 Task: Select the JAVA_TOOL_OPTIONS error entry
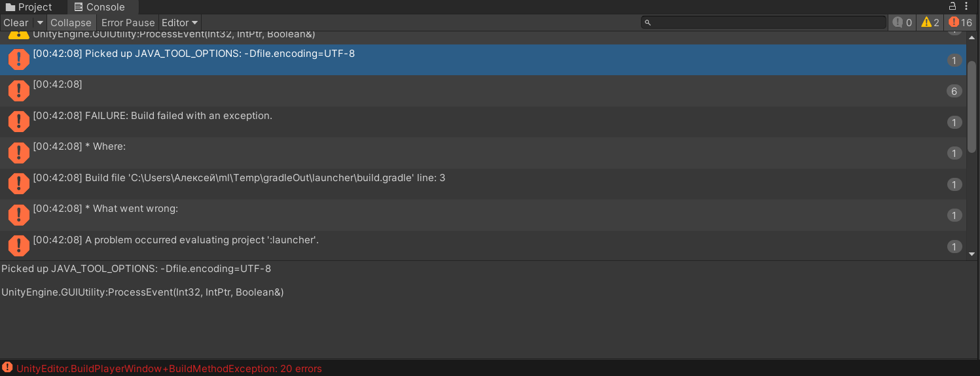pos(483,60)
